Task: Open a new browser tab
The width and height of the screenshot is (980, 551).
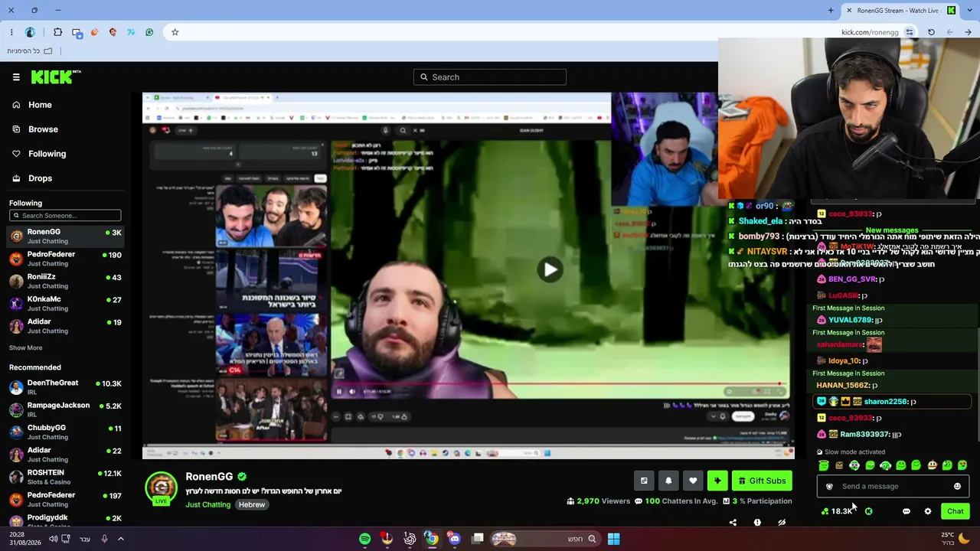Action: [x=831, y=11]
